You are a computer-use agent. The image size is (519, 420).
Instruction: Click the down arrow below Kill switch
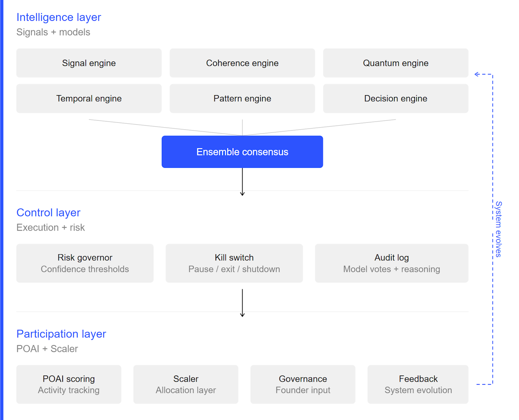[242, 303]
